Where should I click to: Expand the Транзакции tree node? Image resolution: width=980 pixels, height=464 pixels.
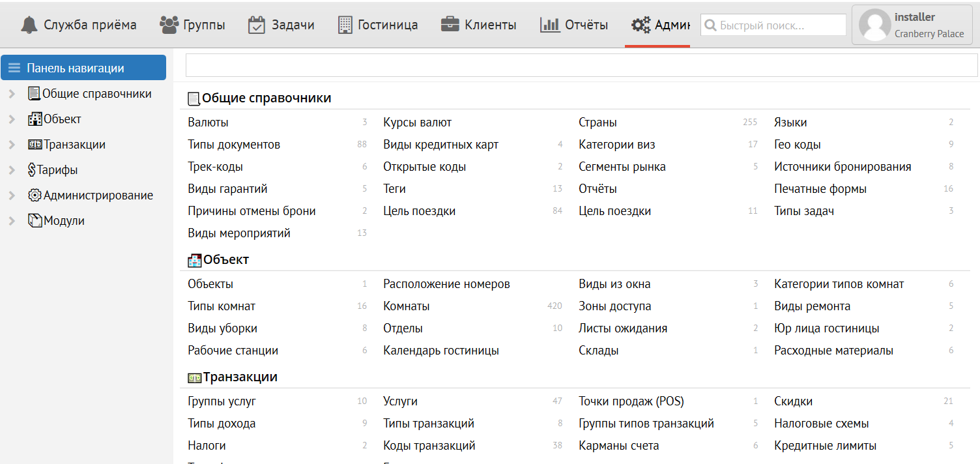(x=12, y=145)
